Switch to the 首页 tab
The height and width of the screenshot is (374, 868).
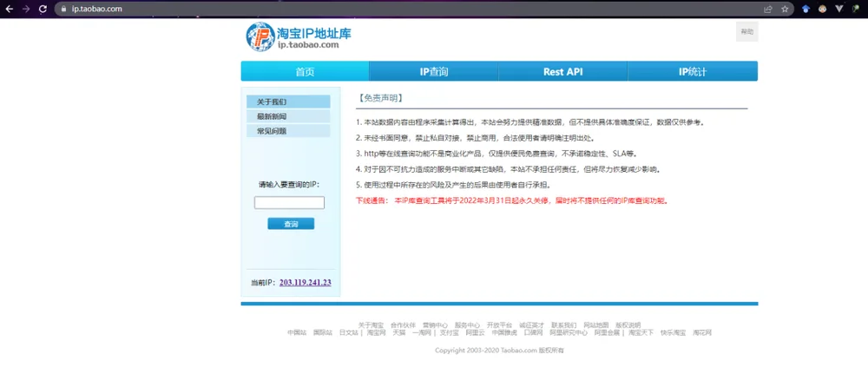[x=305, y=71]
